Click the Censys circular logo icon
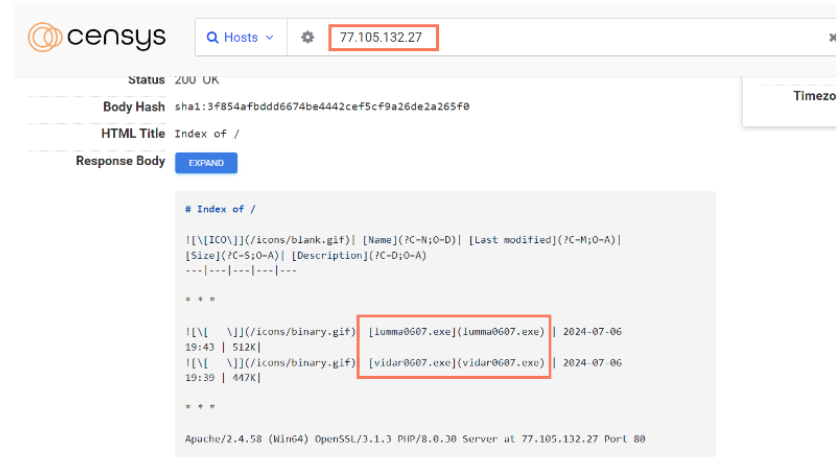Screen dimensions: 838x464 click(46, 38)
